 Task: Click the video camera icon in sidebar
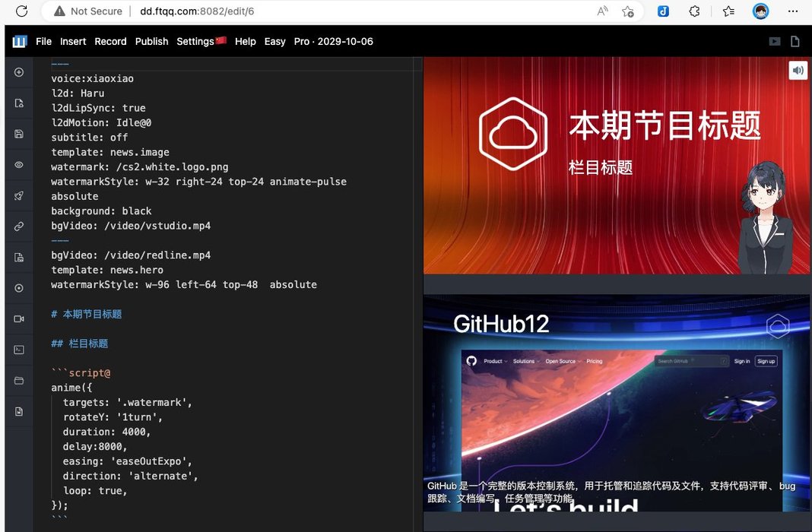[x=19, y=319]
